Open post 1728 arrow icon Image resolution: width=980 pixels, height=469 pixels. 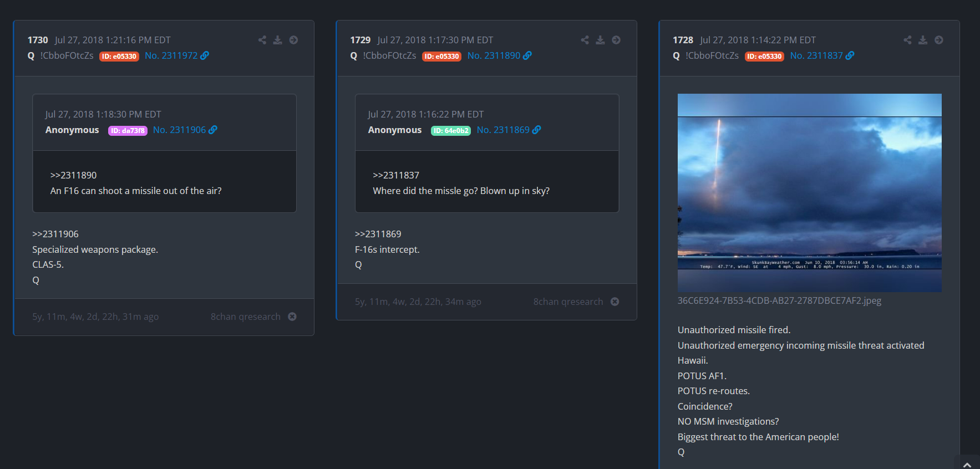(939, 40)
